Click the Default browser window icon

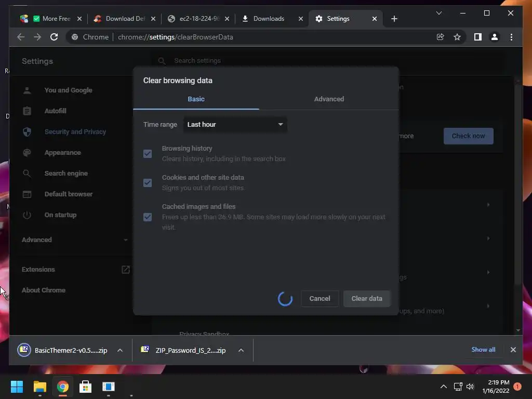click(x=27, y=194)
